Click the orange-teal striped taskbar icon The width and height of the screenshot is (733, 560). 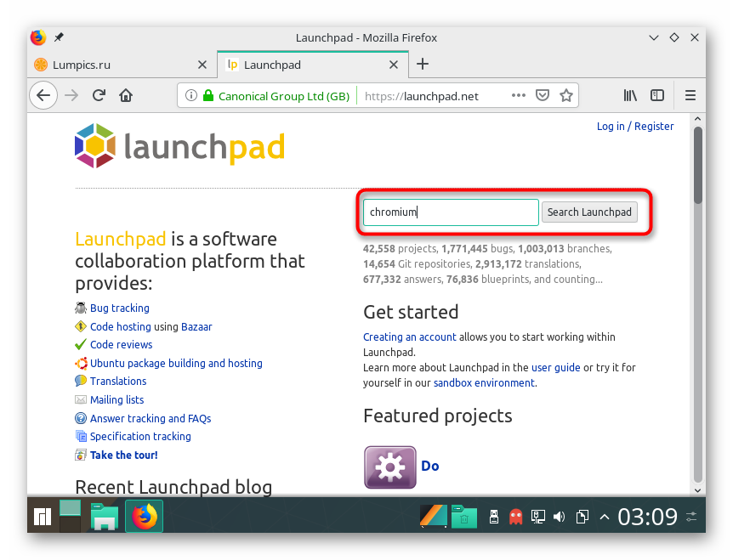tap(434, 516)
